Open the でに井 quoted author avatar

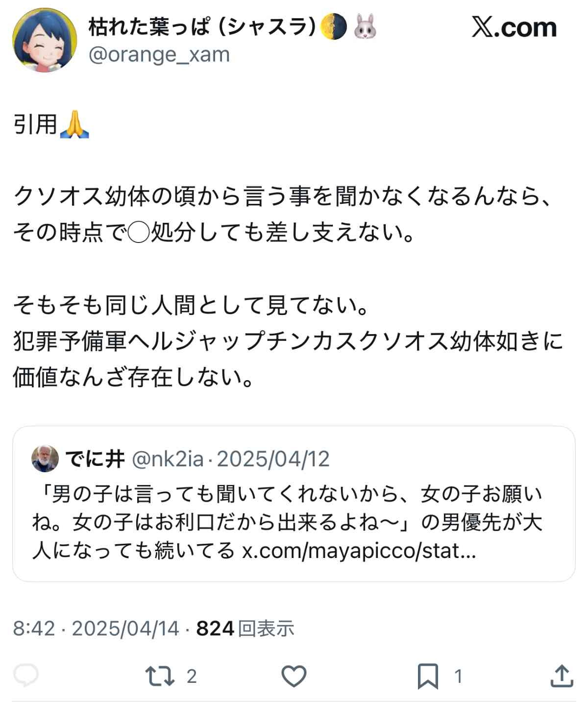[x=45, y=459]
